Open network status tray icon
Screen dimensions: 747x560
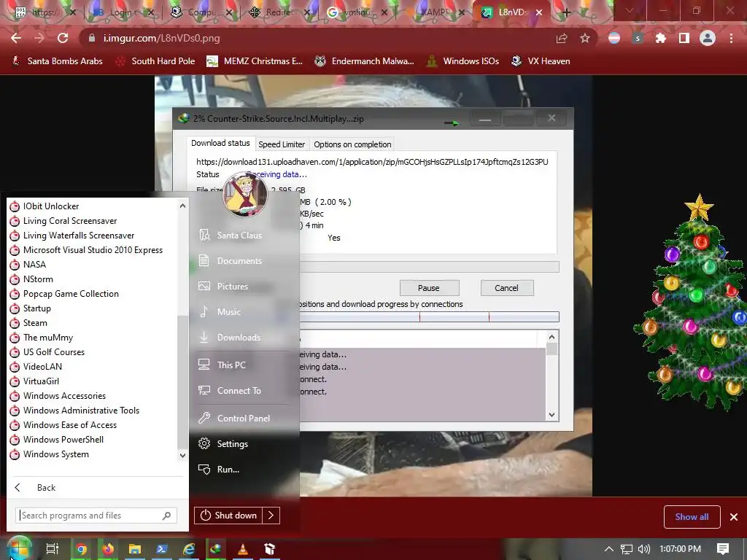(627, 549)
